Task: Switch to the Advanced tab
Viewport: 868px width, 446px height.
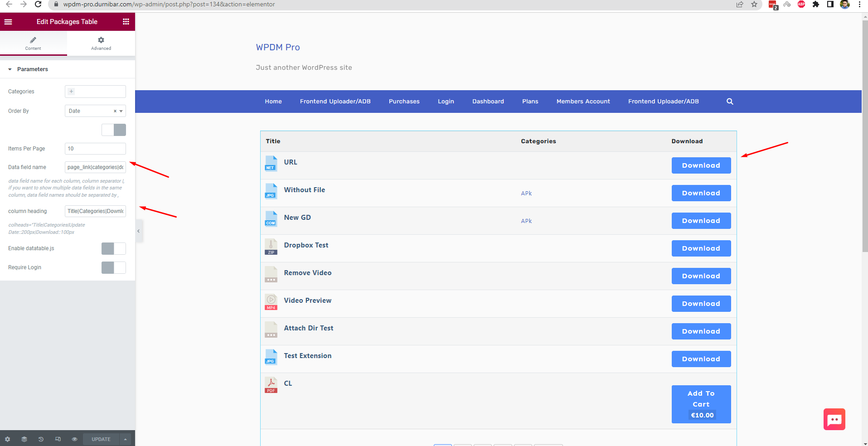Action: click(101, 44)
